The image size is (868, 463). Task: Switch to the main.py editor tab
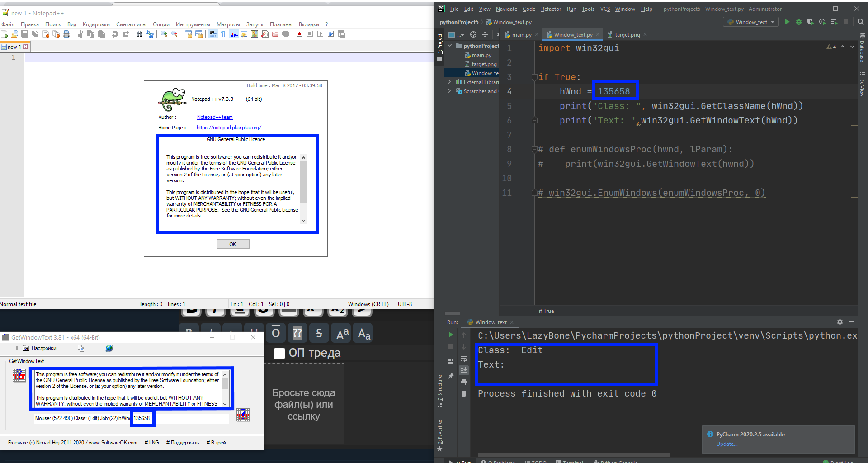[x=521, y=35]
